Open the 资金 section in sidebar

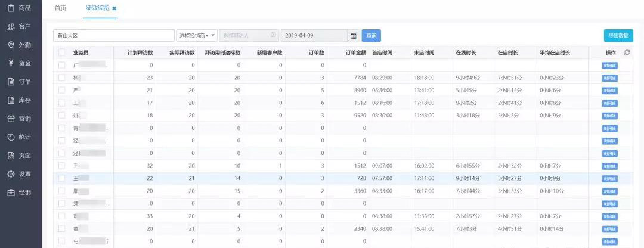point(20,63)
